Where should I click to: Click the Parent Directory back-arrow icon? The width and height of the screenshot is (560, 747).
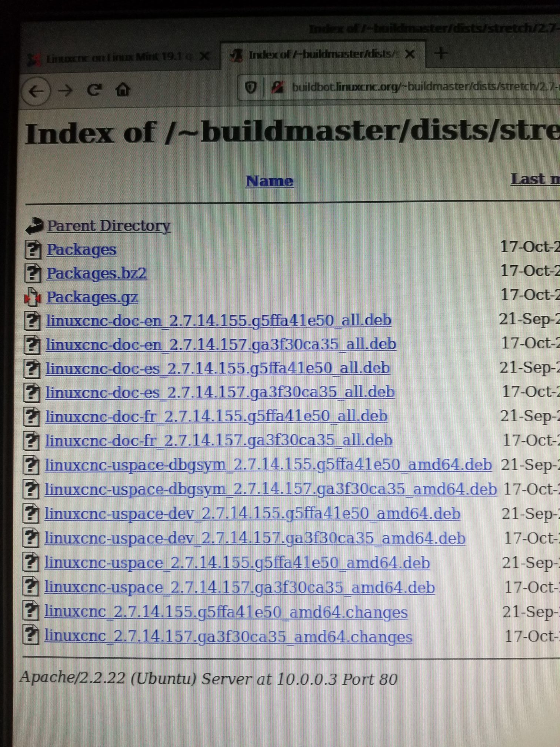(x=35, y=226)
